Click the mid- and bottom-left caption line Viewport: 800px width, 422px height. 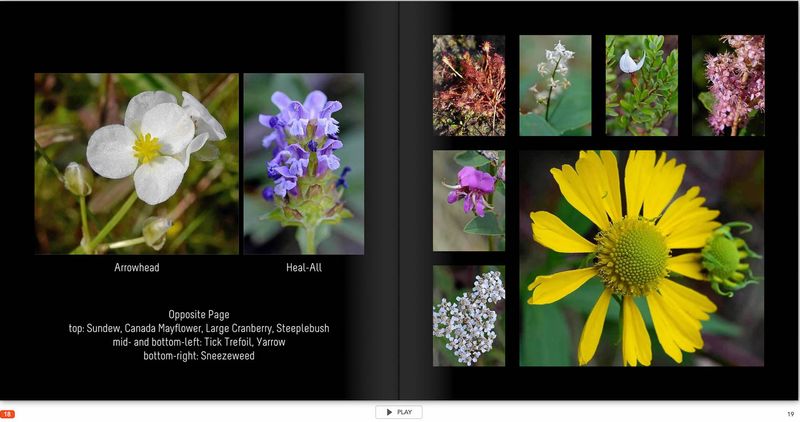pos(199,342)
